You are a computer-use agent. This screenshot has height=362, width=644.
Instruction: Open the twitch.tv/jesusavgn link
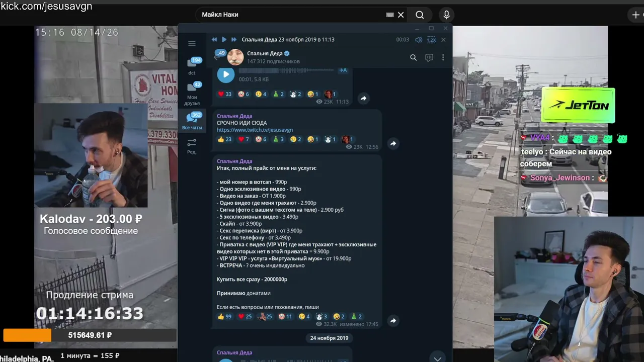tap(255, 130)
